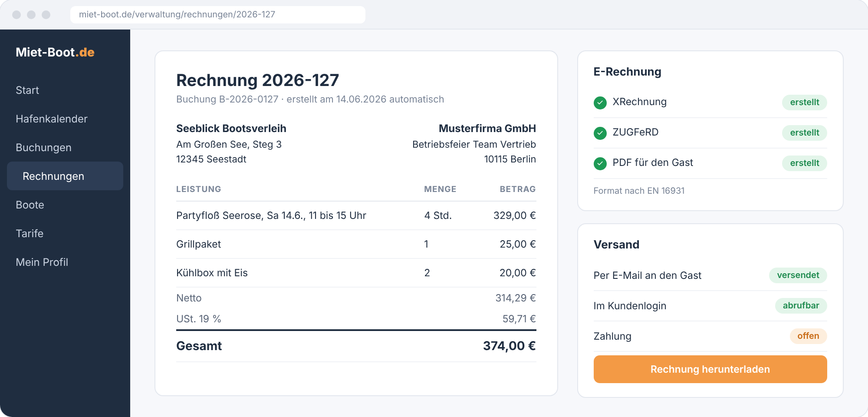This screenshot has width=868, height=417.
Task: Click the MENGE column header
Action: 440,189
